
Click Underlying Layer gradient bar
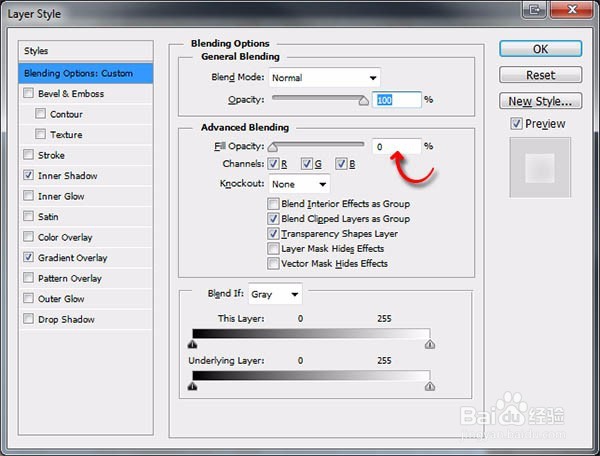coord(311,375)
